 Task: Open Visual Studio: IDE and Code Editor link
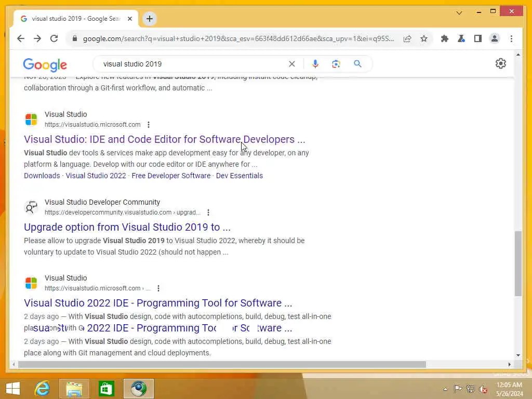[165, 139]
